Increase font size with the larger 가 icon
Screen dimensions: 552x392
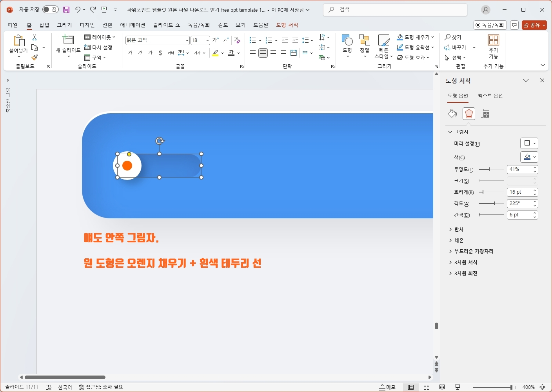pos(216,40)
